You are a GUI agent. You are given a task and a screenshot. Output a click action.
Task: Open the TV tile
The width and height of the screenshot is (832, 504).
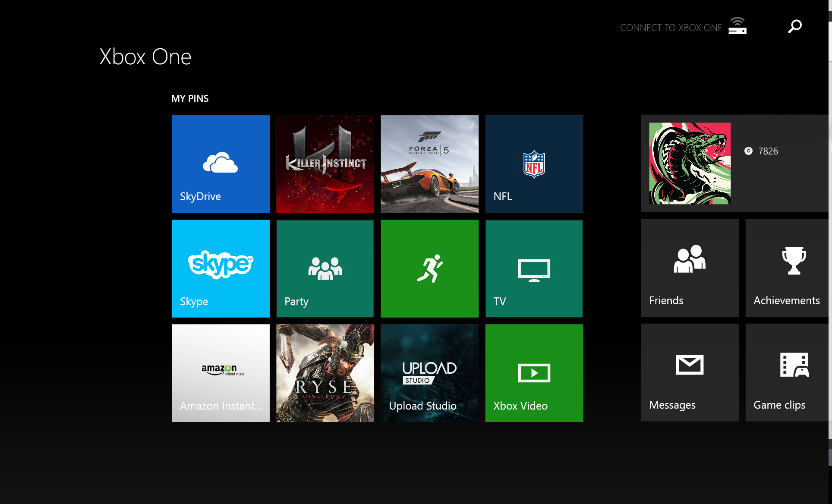(x=534, y=268)
